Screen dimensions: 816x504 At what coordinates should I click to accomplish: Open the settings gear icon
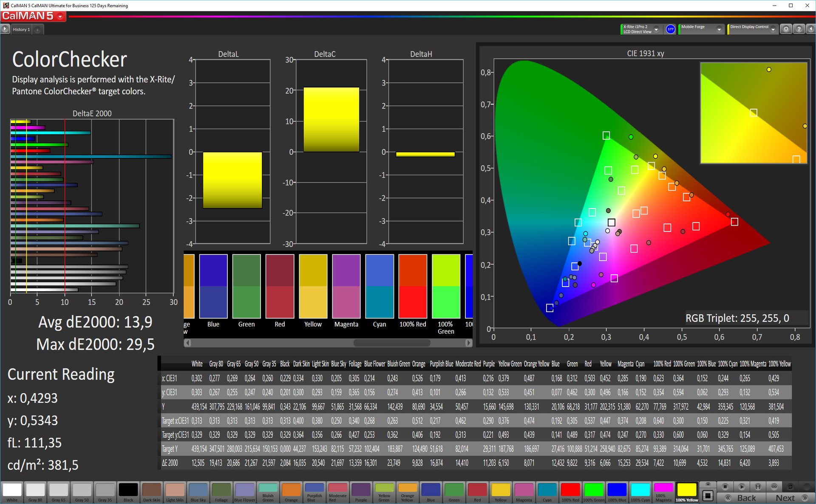[786, 29]
